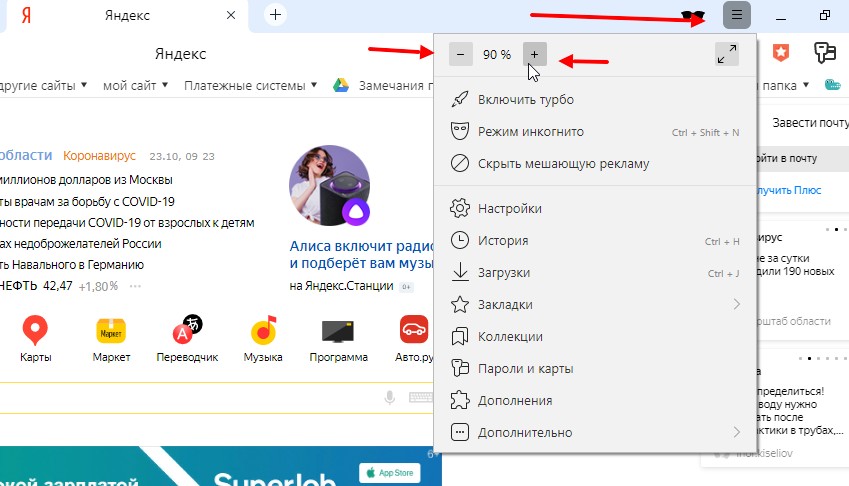
Task: Activate voice search microphone icon
Action: pyautogui.click(x=389, y=398)
